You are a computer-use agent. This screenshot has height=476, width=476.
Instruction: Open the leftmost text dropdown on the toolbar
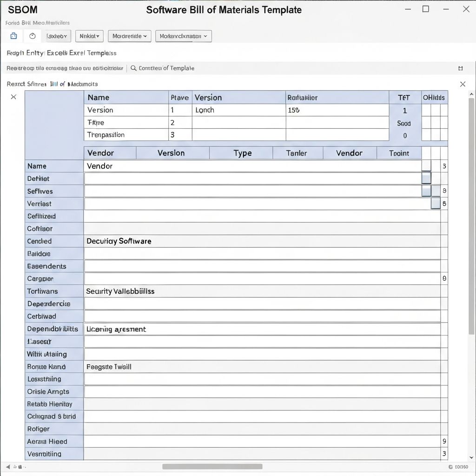click(57, 36)
